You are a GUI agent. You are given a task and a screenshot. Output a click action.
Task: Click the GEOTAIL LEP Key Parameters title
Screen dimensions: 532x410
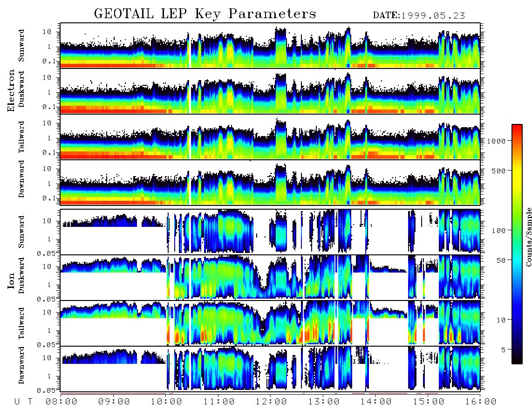[205, 14]
